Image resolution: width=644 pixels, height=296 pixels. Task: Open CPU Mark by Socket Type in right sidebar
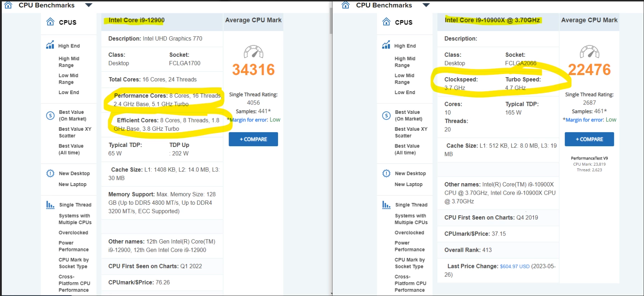coord(409,263)
